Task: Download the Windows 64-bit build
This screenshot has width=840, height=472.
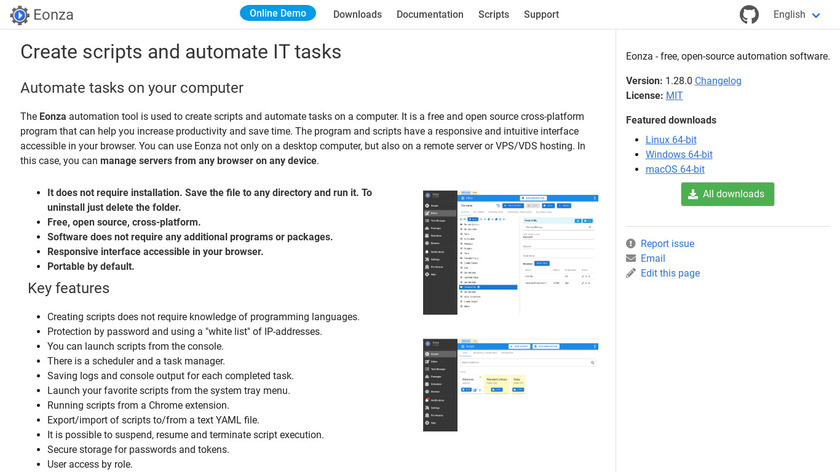Action: [679, 154]
